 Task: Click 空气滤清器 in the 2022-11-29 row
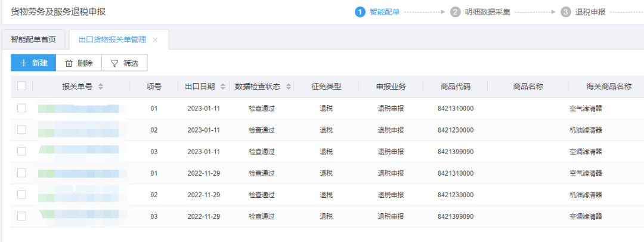pyautogui.click(x=586, y=173)
